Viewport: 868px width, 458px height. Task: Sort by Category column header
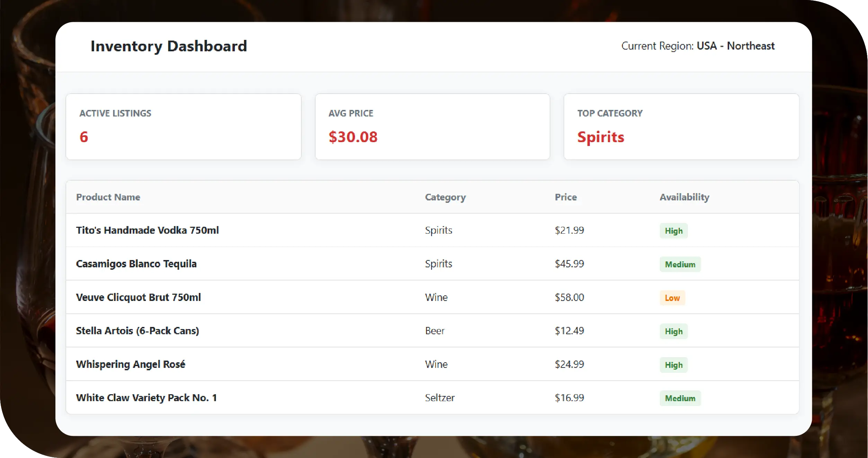(x=445, y=197)
